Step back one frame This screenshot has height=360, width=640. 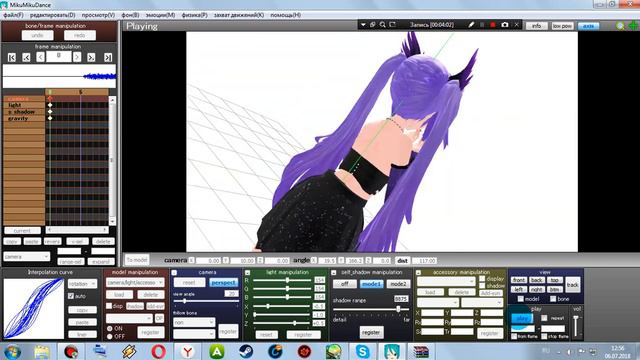pos(40,57)
